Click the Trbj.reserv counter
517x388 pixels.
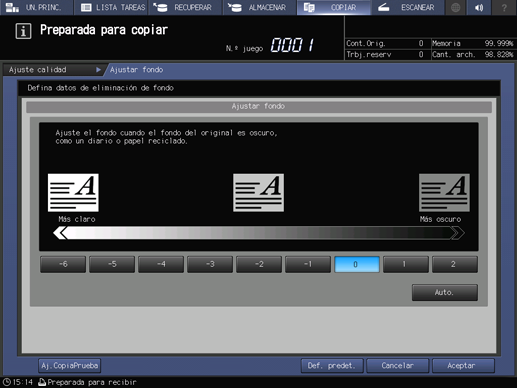pyautogui.click(x=385, y=54)
